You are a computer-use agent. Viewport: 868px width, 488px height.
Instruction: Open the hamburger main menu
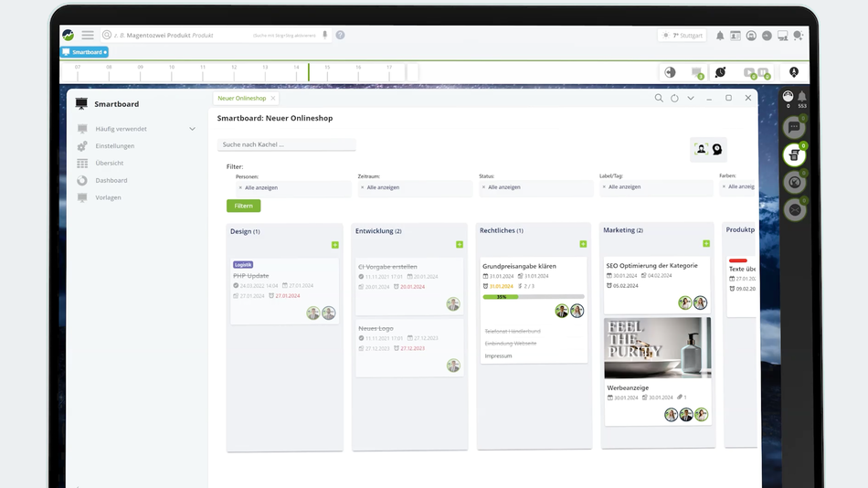[x=88, y=35]
